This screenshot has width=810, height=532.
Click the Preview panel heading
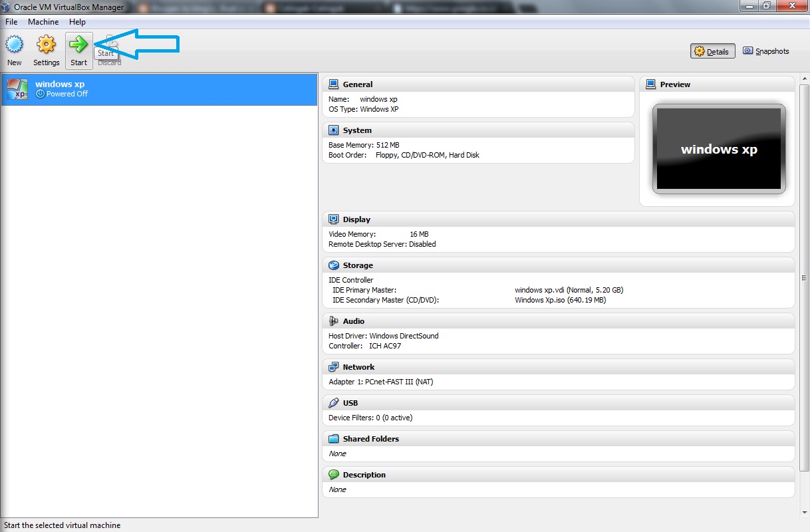[675, 84]
